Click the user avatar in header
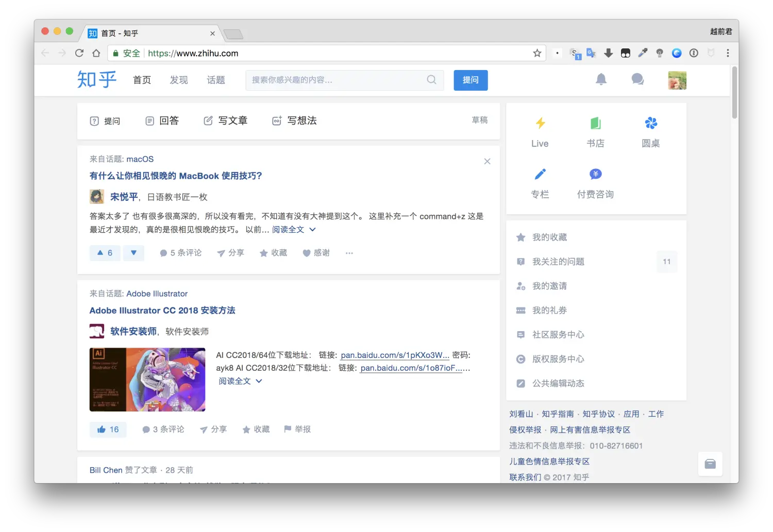 click(677, 80)
